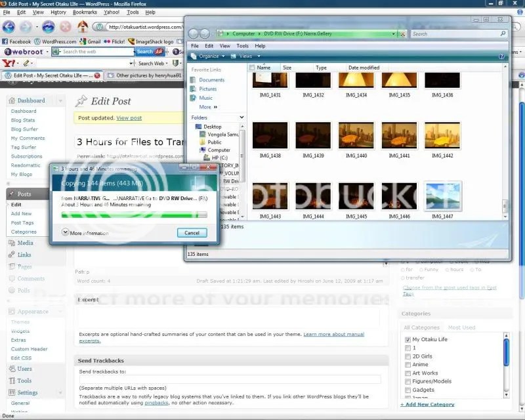
Task: Expand the Settings menu arrow in WordPress
Action: coord(60,392)
